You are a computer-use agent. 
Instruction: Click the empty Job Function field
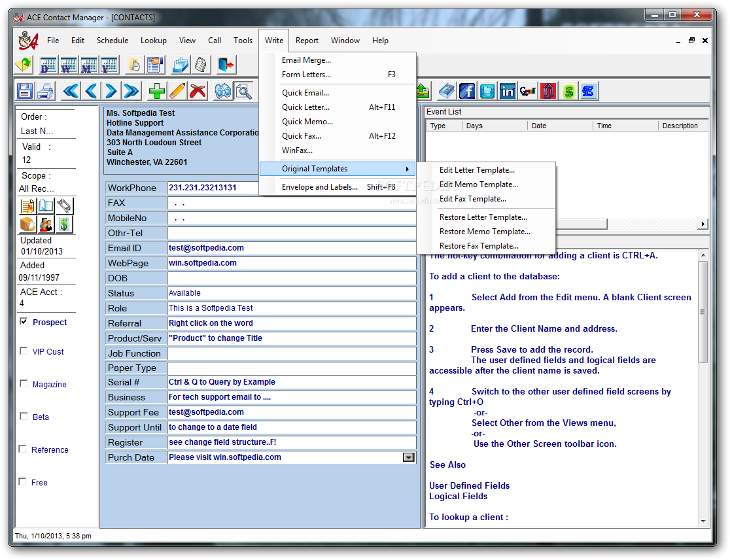pyautogui.click(x=292, y=353)
